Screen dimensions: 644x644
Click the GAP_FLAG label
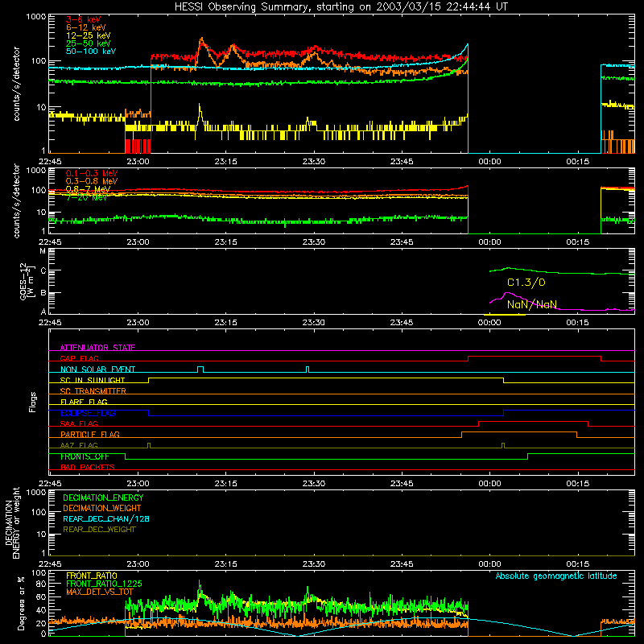click(79, 358)
